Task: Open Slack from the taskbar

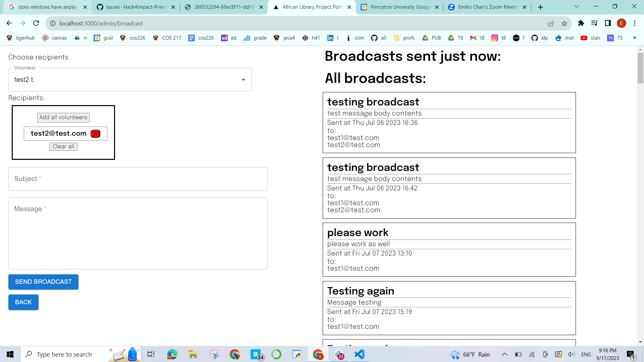Action: [x=339, y=354]
